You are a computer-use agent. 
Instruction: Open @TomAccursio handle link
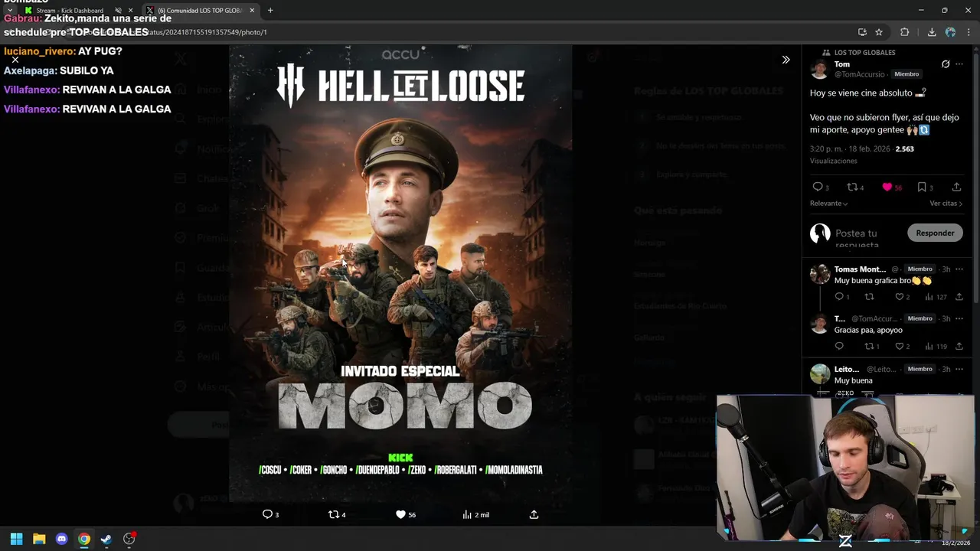click(860, 74)
